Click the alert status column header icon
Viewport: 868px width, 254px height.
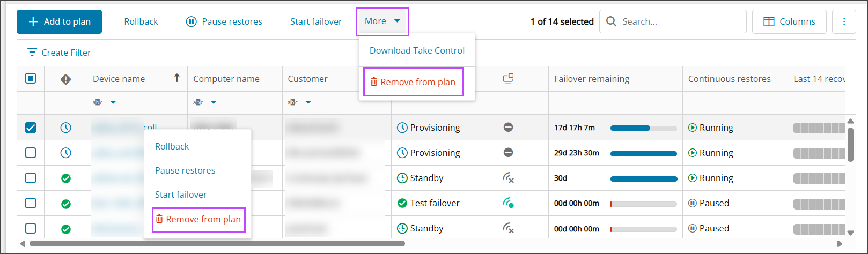click(x=65, y=79)
